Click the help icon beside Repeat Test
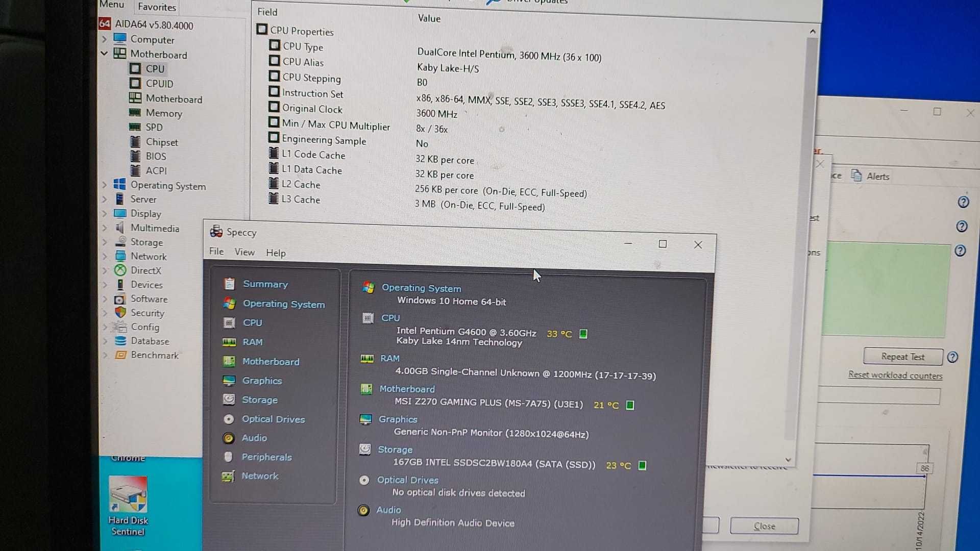The height and width of the screenshot is (551, 980). pos(952,357)
